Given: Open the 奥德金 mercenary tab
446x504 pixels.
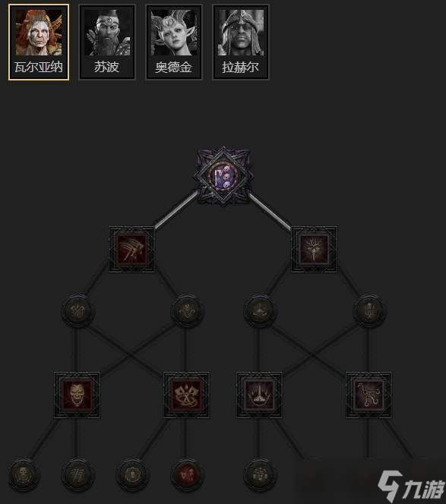Looking at the screenshot, I should (174, 42).
